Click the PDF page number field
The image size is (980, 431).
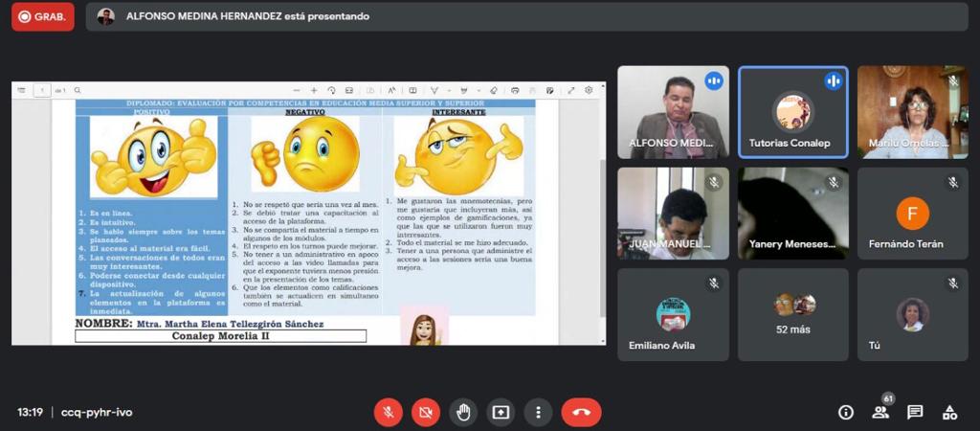coord(42,90)
